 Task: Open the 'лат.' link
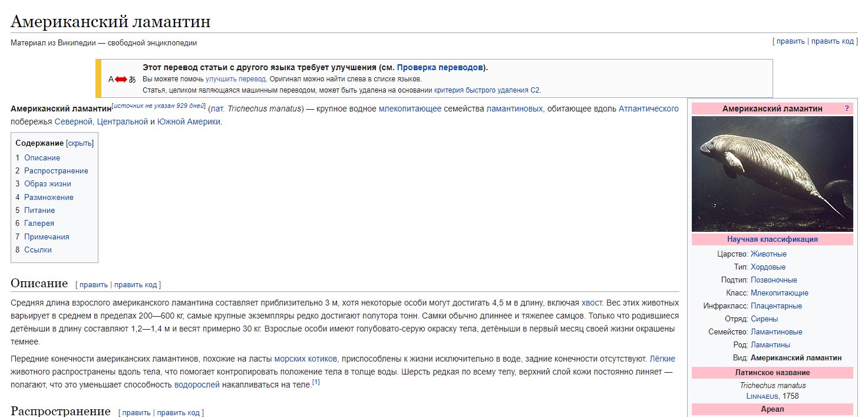(x=217, y=109)
